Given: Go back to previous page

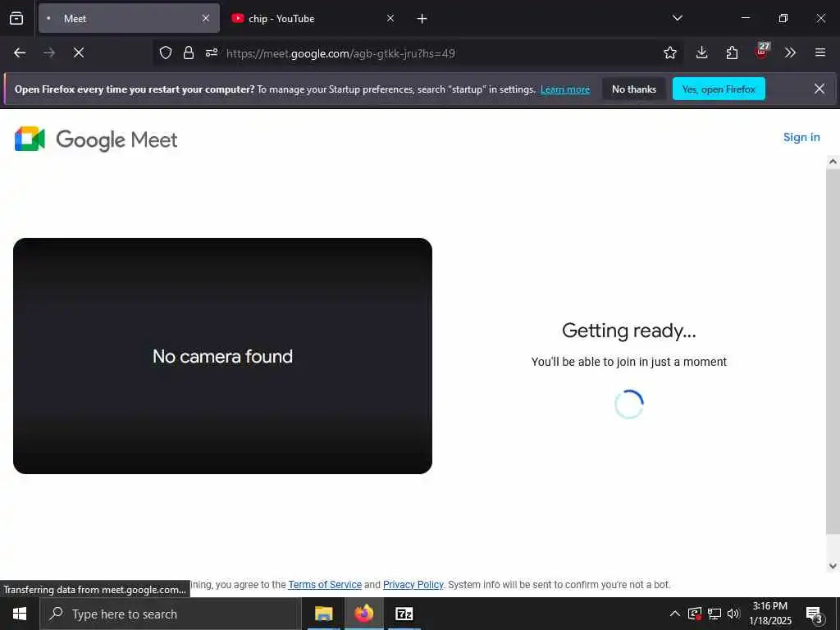Looking at the screenshot, I should coord(20,53).
